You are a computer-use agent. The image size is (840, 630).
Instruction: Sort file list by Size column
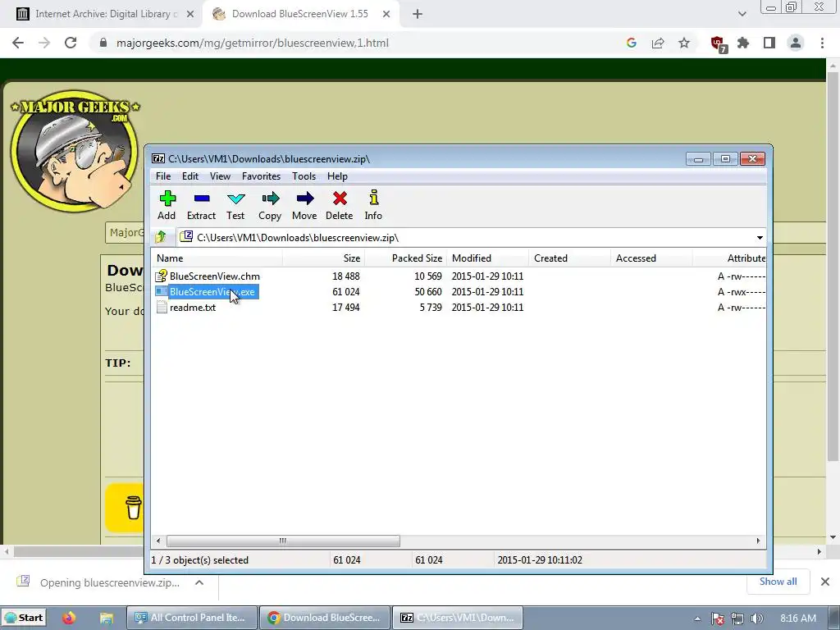pos(323,258)
